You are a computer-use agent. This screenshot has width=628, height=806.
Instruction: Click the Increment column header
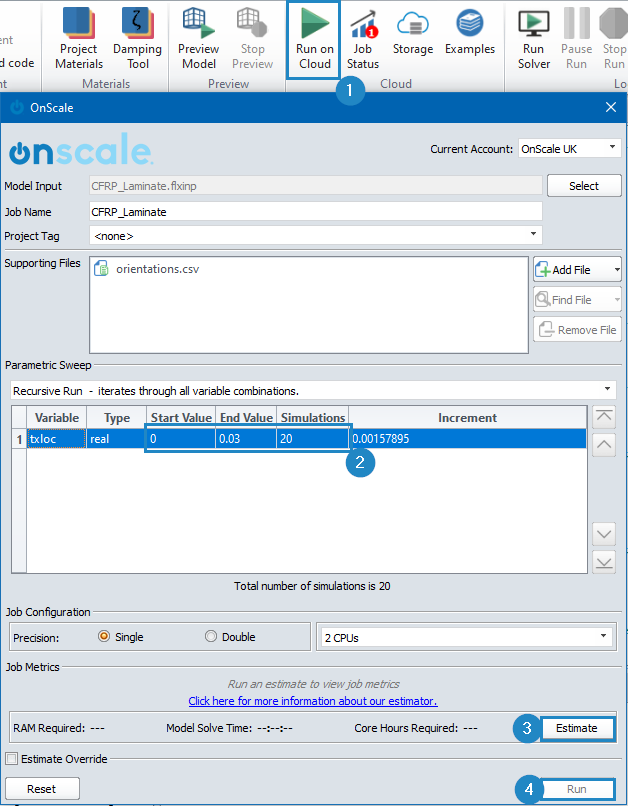(468, 417)
